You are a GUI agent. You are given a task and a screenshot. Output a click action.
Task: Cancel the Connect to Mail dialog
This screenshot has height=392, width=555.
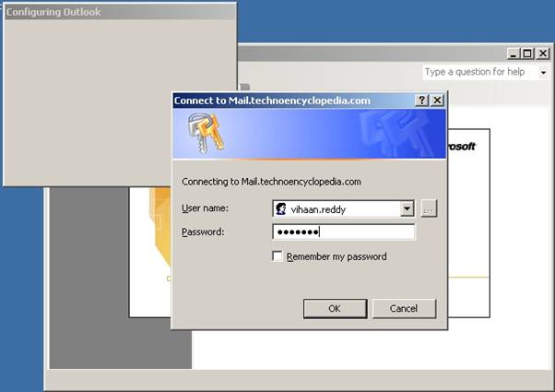(x=404, y=308)
